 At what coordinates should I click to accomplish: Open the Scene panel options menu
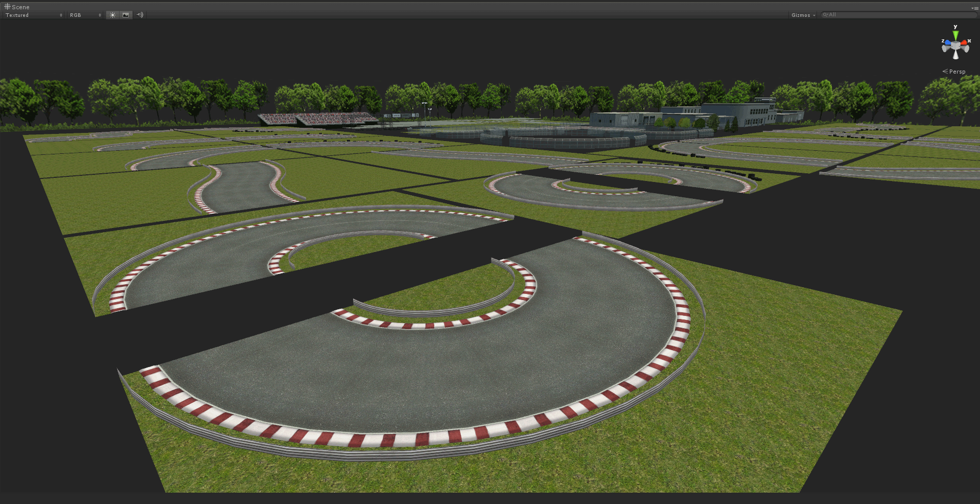(975, 8)
